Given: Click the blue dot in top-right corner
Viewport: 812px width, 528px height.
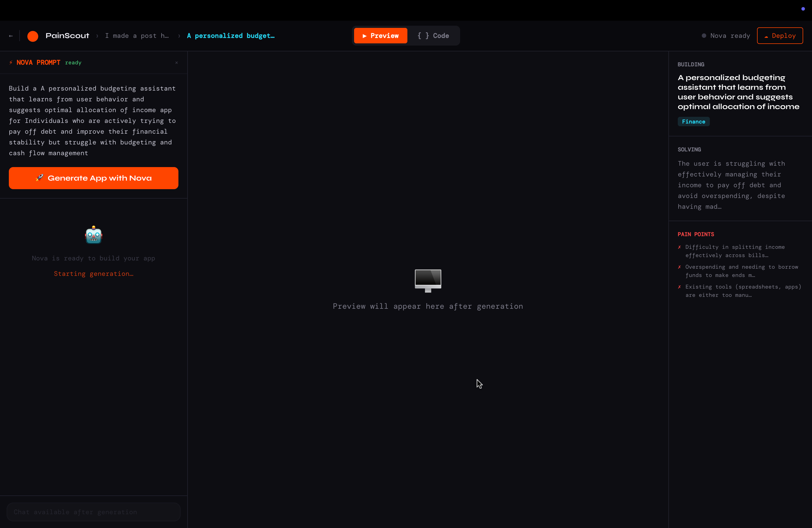Looking at the screenshot, I should [803, 9].
